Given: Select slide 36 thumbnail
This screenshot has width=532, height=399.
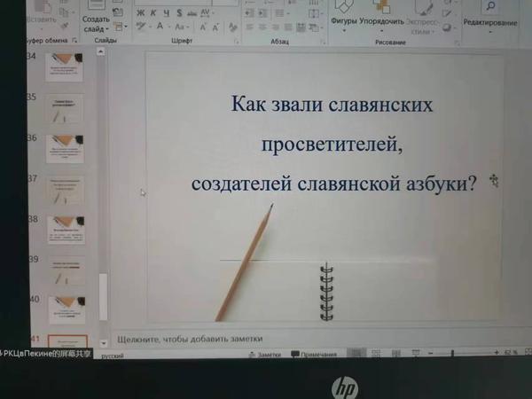Looking at the screenshot, I should 66,147.
